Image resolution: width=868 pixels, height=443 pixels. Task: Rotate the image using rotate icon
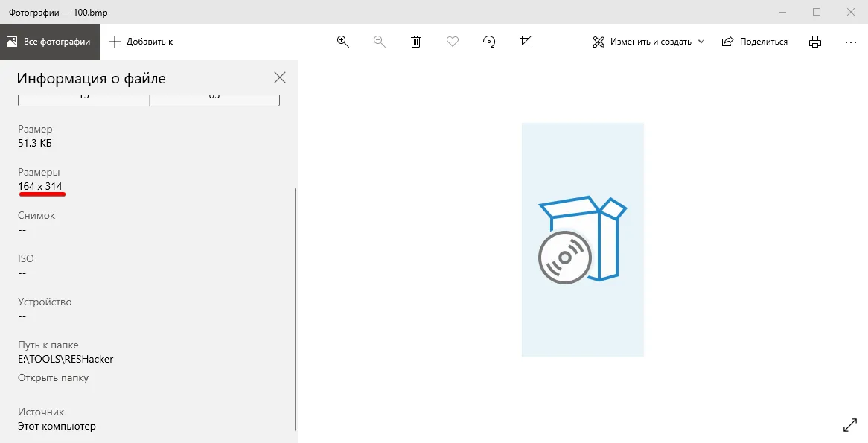tap(489, 42)
